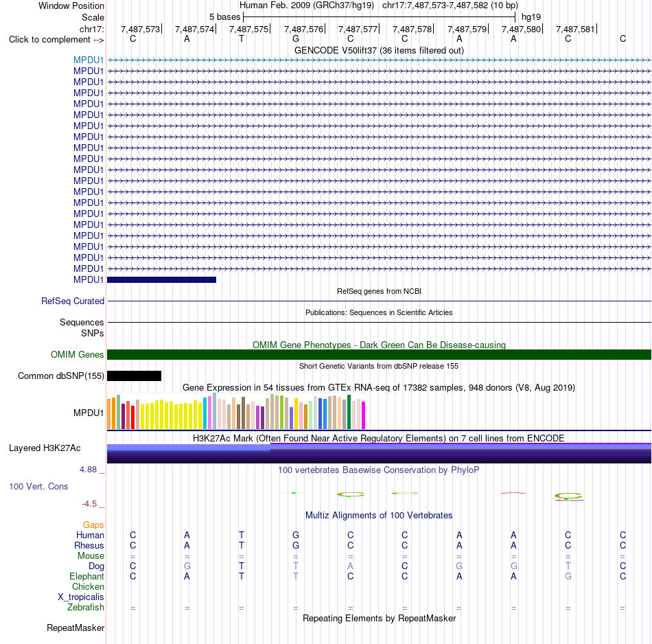Open the Common dbSNP(155) track label

click(x=60, y=376)
